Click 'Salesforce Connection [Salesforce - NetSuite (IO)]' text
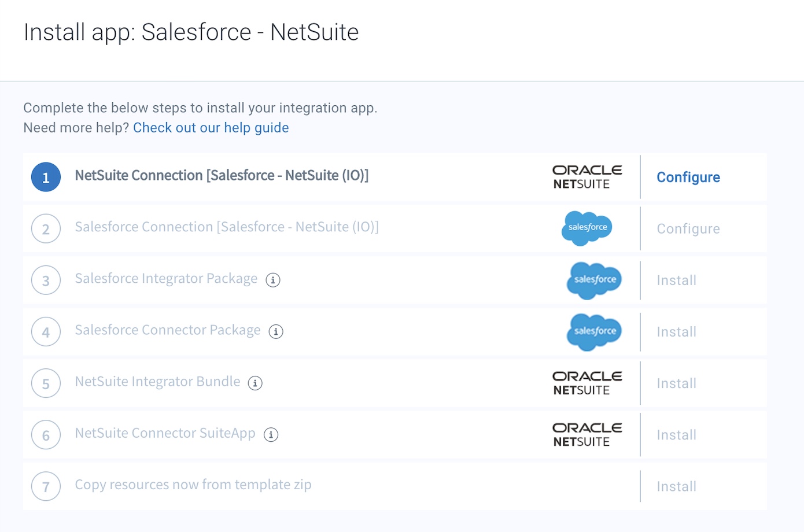 (x=227, y=227)
